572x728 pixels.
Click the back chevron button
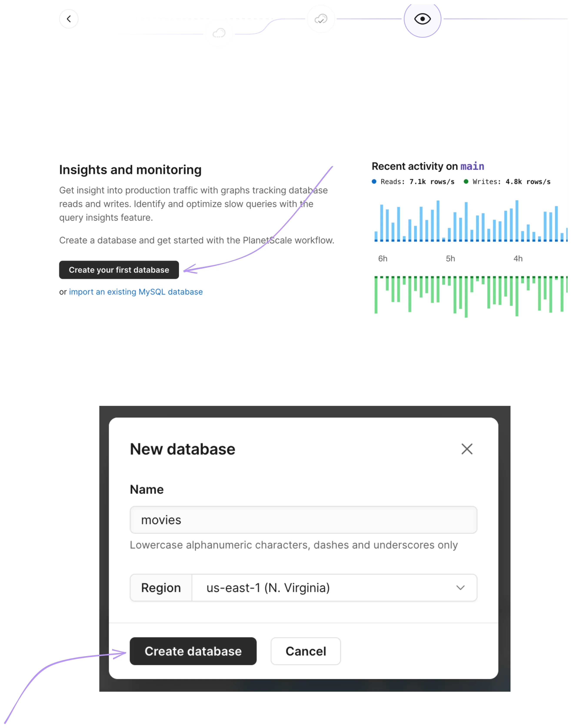69,19
